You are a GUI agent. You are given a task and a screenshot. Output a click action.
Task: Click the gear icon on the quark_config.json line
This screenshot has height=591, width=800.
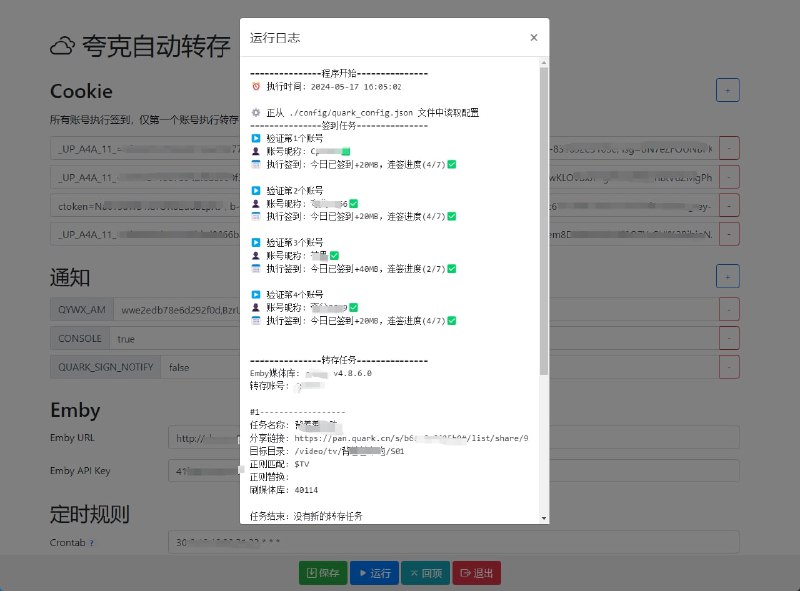pos(257,112)
